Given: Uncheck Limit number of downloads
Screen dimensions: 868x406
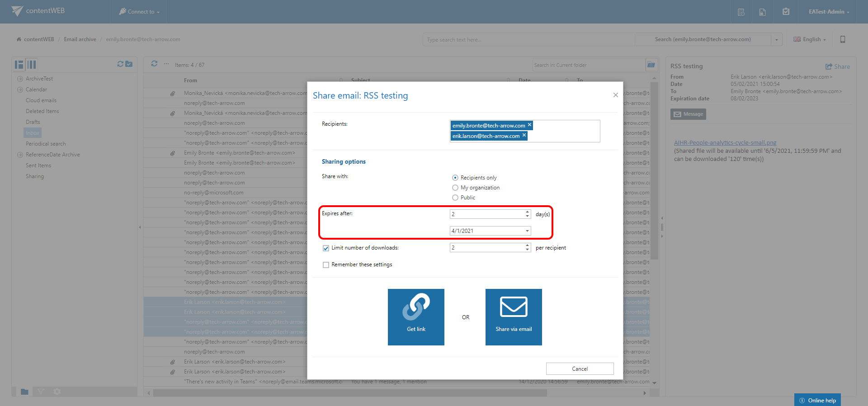Looking at the screenshot, I should 326,248.
